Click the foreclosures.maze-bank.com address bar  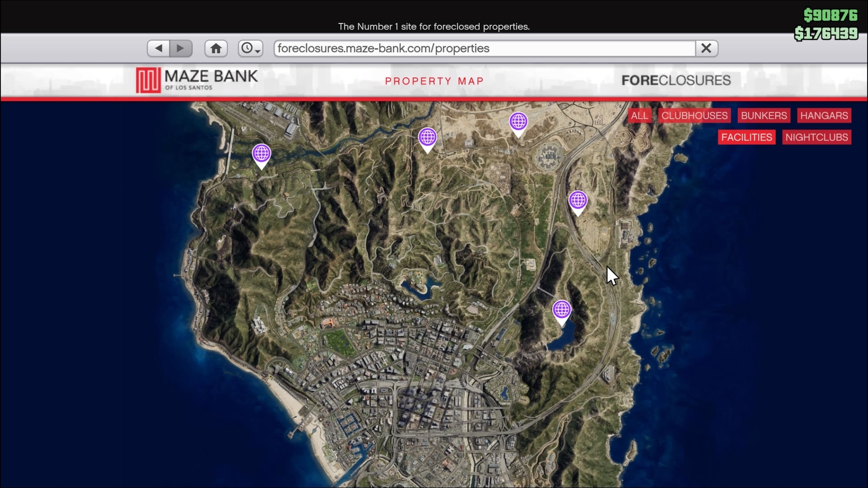[484, 48]
